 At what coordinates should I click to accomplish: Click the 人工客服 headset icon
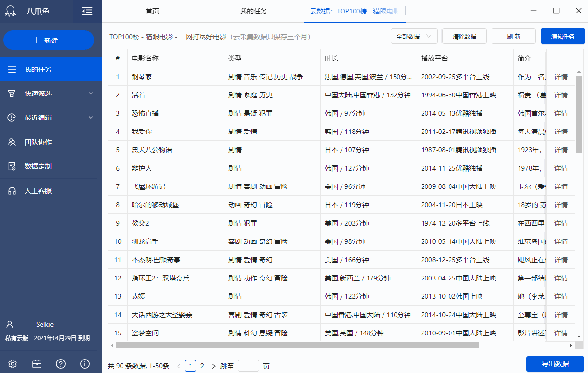(x=12, y=191)
